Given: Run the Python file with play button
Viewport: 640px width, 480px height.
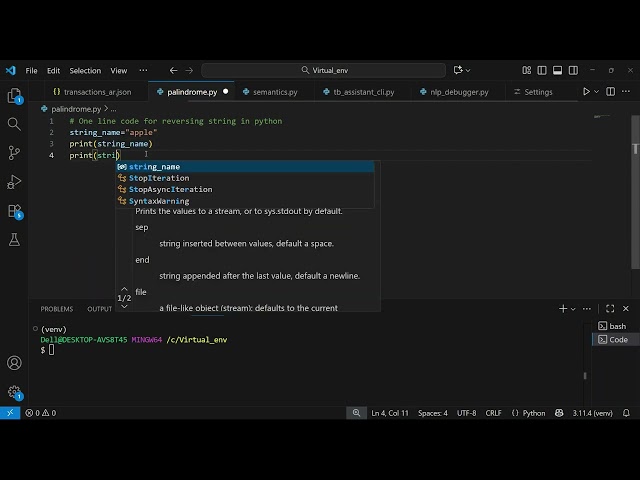Looking at the screenshot, I should coord(586,91).
